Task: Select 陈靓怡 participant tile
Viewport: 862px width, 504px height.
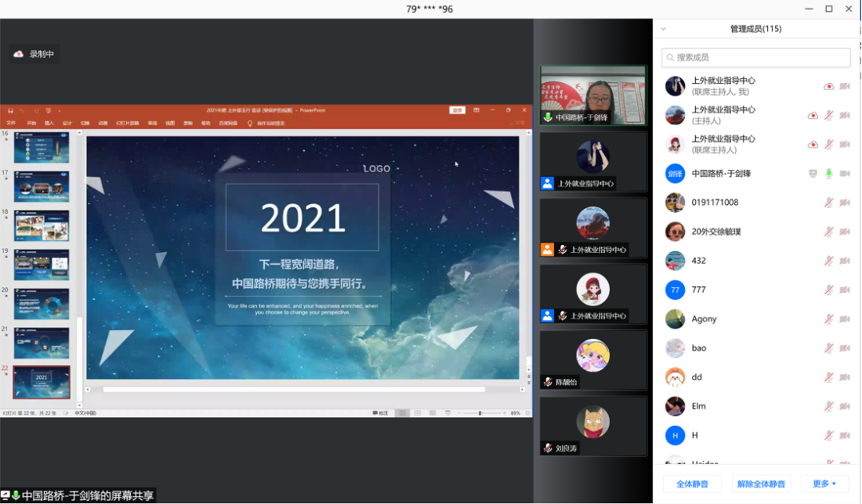Action: 593,360
